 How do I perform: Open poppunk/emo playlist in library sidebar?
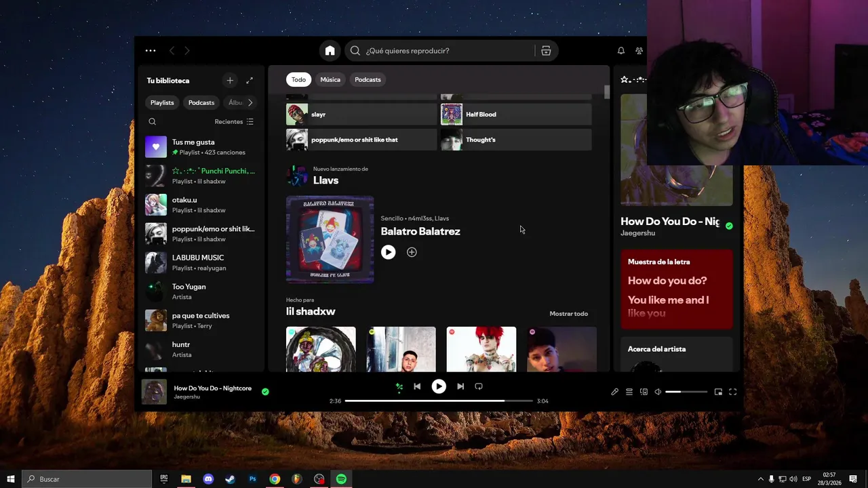(201, 234)
